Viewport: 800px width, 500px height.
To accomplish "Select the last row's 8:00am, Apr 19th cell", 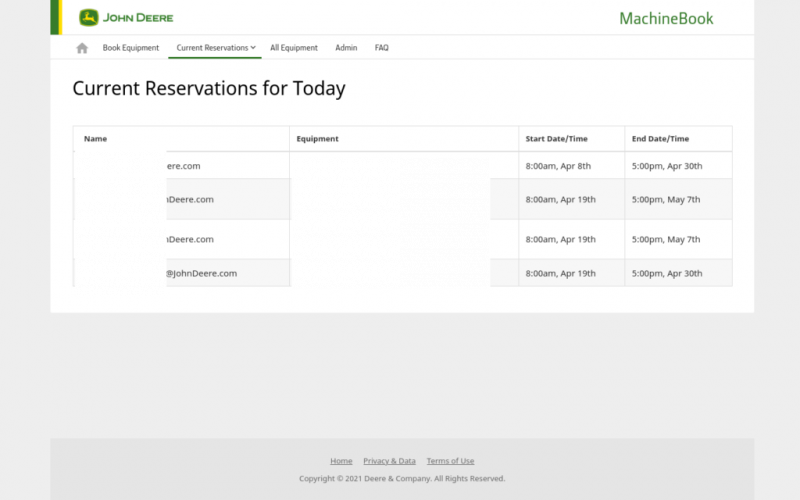I will coord(561,273).
